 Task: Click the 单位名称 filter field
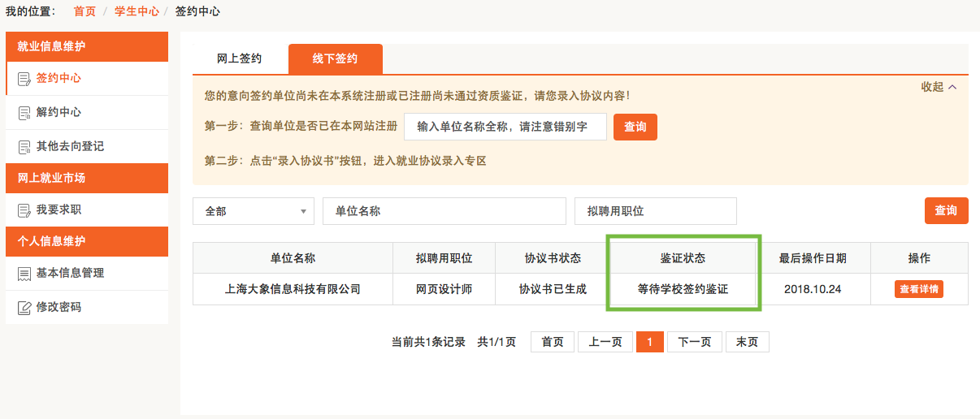click(x=444, y=211)
